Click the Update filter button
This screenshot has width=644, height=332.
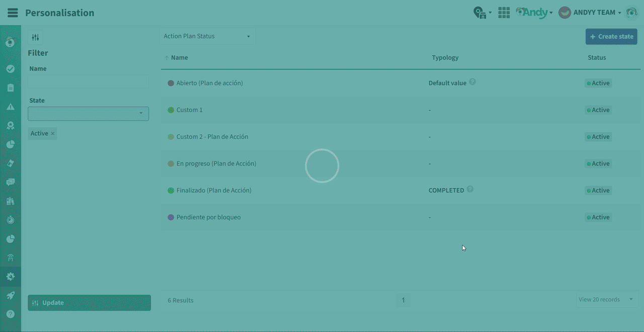89,303
